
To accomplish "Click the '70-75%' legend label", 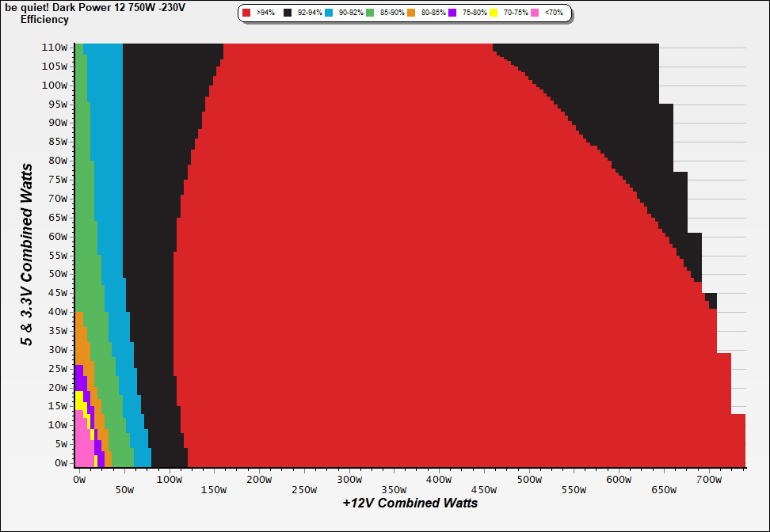I will (x=517, y=13).
